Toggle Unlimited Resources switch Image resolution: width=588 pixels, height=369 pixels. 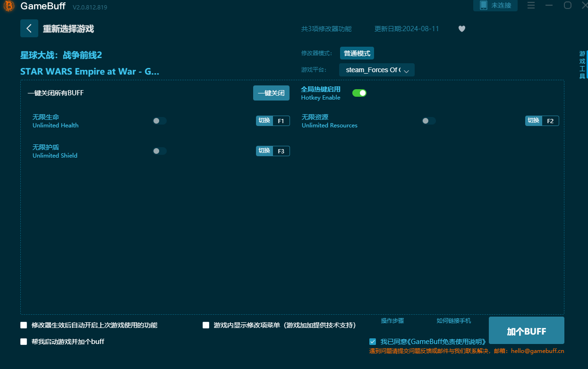[x=429, y=121]
